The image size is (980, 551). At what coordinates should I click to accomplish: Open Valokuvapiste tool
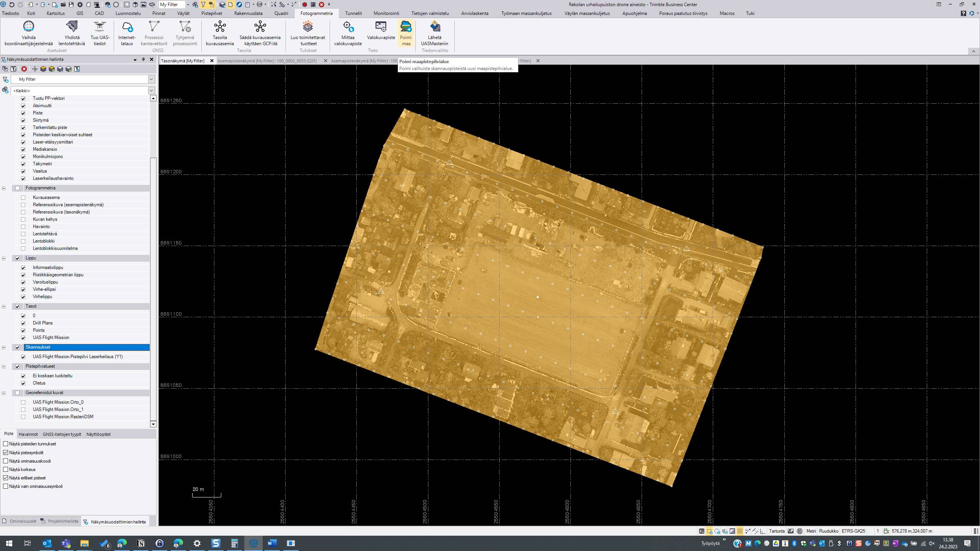click(381, 31)
